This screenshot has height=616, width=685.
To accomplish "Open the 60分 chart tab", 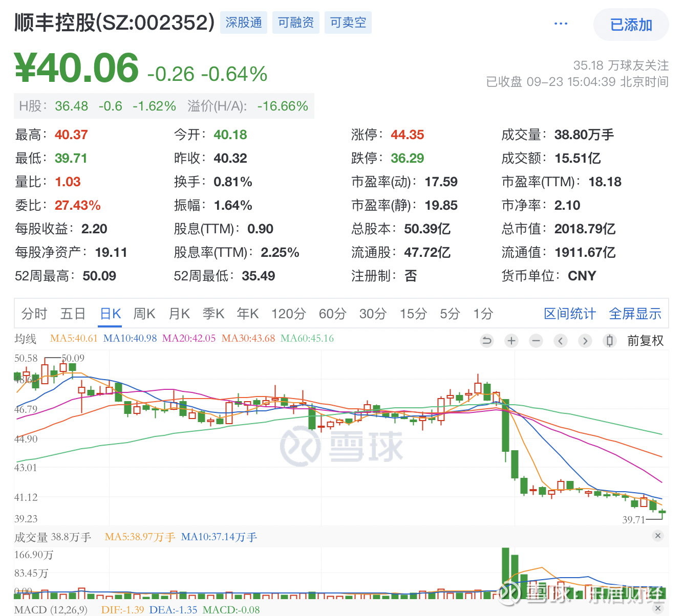I will coord(333,314).
